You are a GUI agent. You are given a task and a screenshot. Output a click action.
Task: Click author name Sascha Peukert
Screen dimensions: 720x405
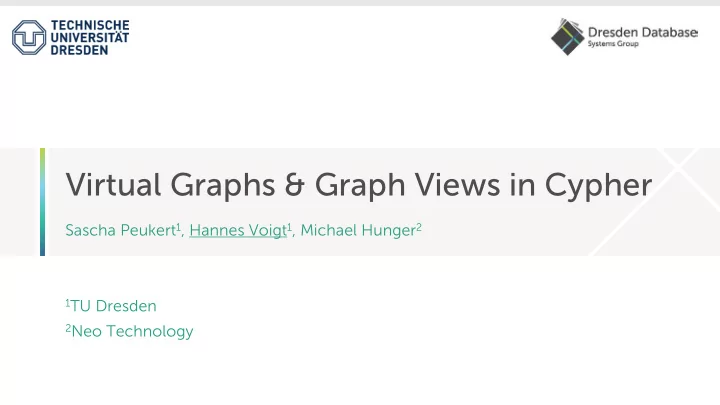tap(121, 230)
